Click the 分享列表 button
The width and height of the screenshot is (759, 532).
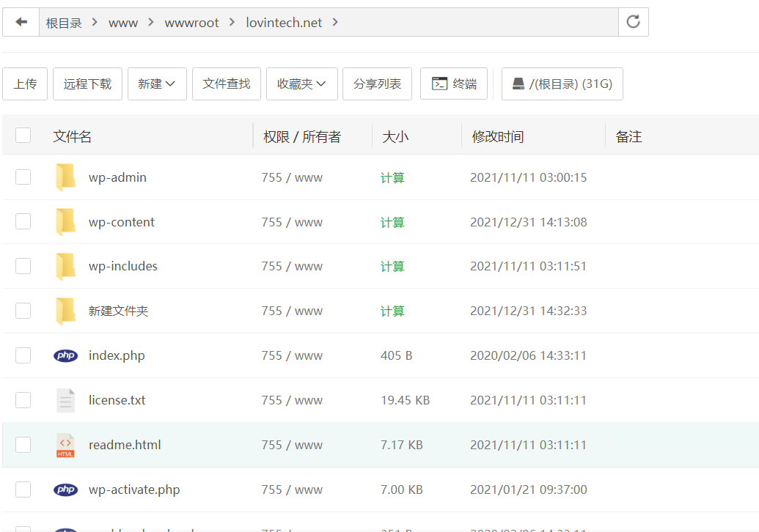tap(377, 84)
